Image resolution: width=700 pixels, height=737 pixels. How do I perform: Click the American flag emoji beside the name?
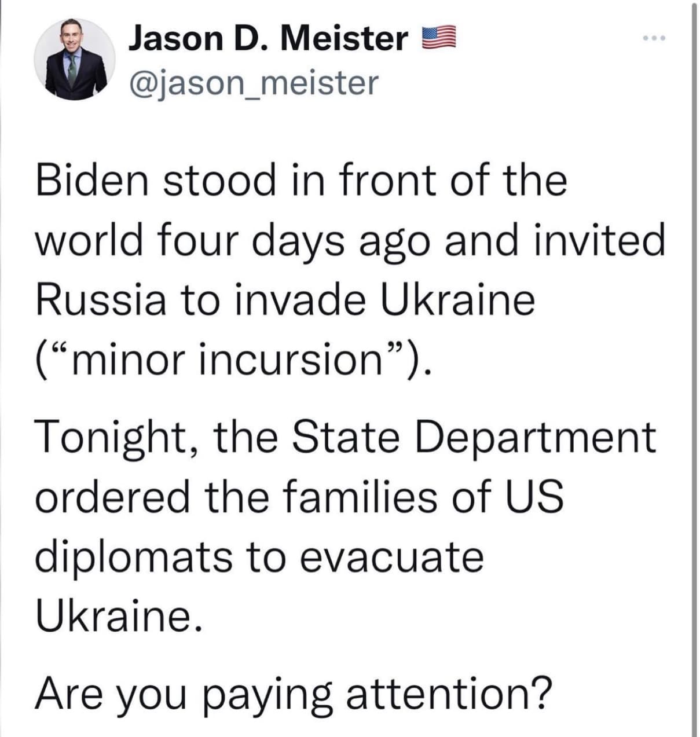tap(438, 39)
